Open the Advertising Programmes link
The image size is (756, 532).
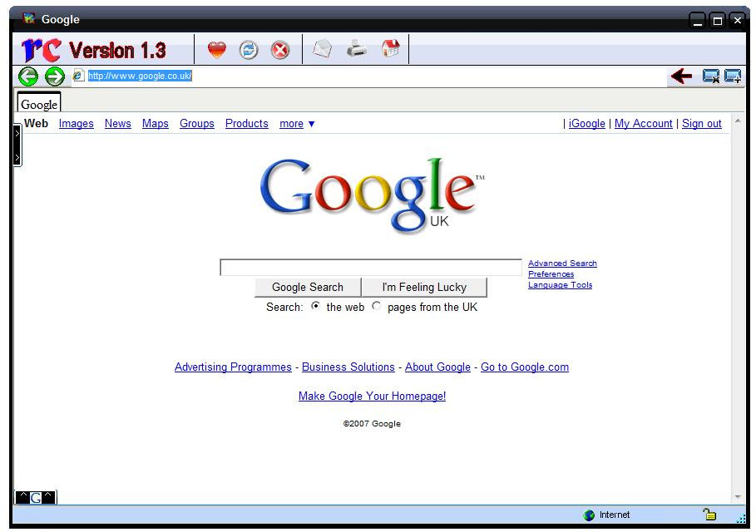(233, 367)
